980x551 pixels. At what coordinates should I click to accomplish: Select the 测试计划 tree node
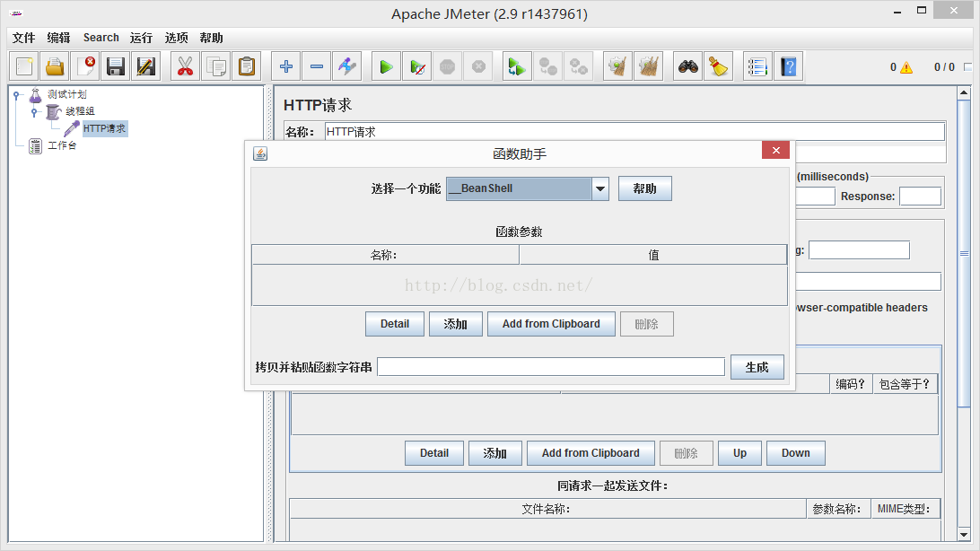coord(67,94)
